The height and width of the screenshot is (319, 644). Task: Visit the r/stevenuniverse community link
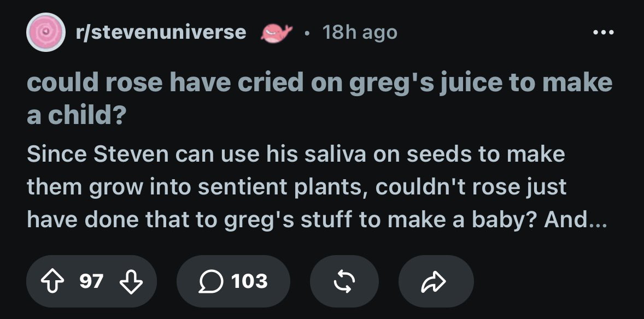point(161,32)
